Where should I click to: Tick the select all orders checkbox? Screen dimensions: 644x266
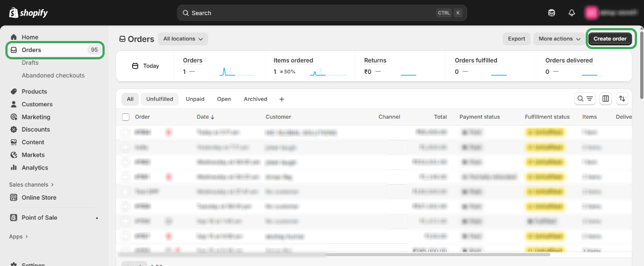click(x=126, y=117)
